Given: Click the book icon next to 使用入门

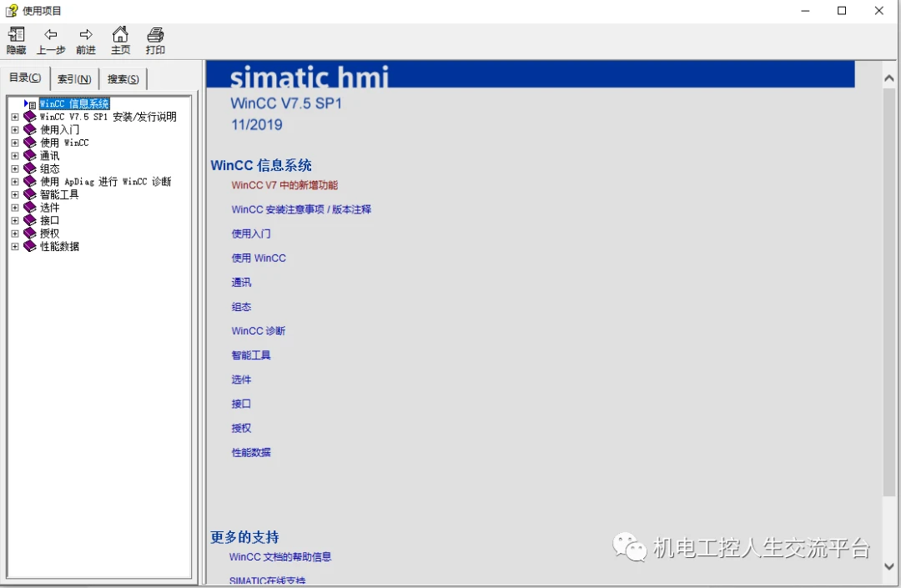Looking at the screenshot, I should coord(30,130).
